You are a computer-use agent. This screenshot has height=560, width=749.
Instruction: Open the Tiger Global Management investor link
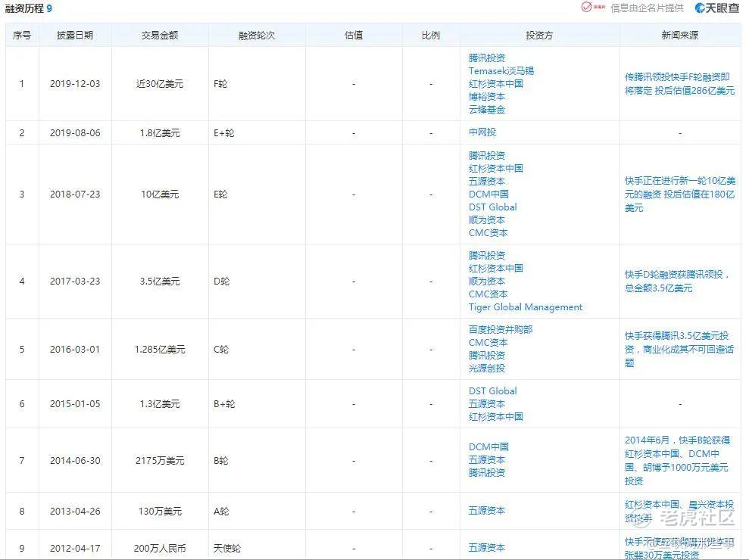coord(526,307)
